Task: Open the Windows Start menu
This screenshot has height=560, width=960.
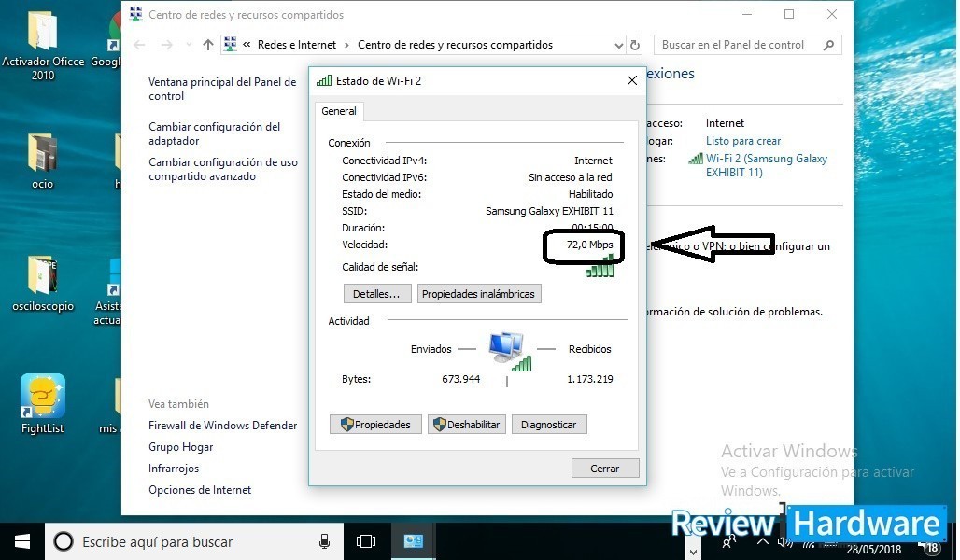Action: [x=22, y=541]
